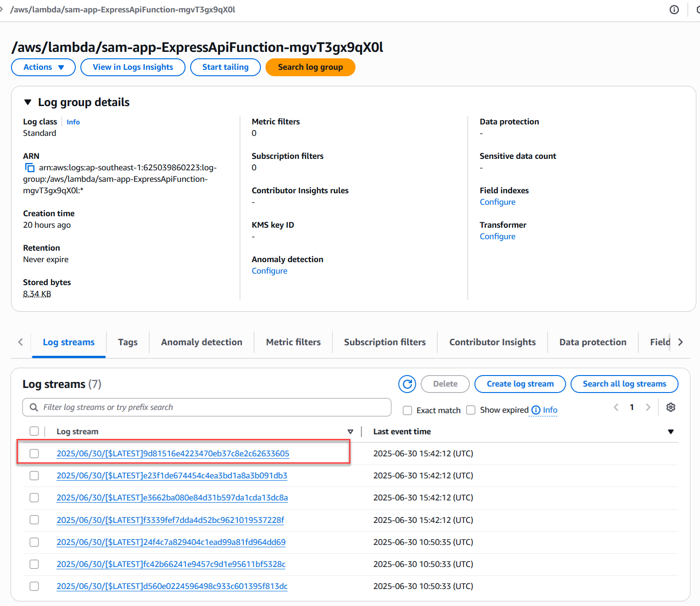Screen dimensions: 700x606
Task: Click the Filter log streams search field
Action: pos(207,407)
